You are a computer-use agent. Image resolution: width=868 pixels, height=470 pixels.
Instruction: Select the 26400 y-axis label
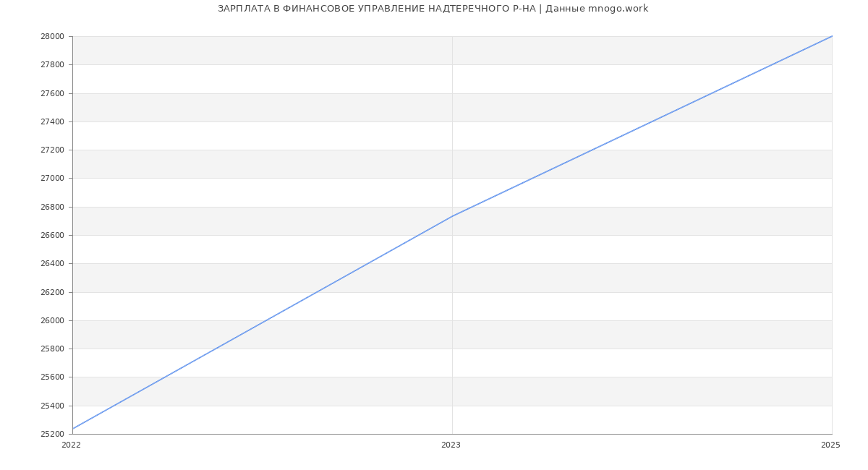pyautogui.click(x=52, y=264)
